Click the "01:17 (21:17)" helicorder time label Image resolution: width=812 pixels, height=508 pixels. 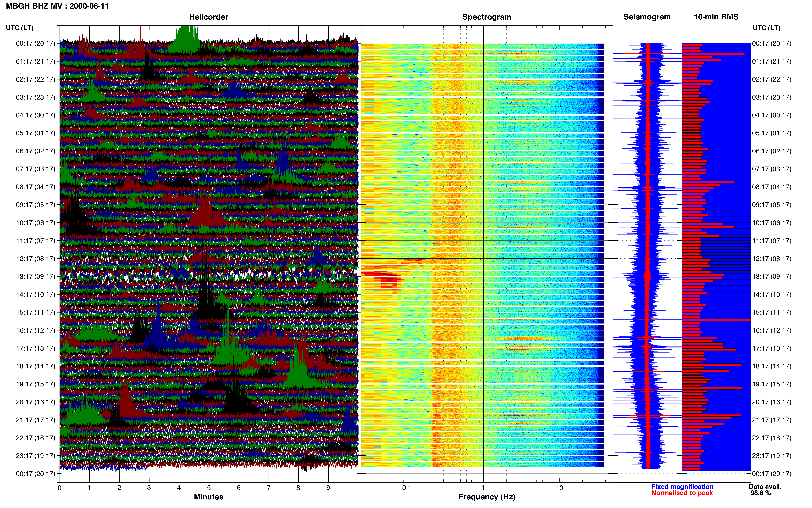(36, 61)
